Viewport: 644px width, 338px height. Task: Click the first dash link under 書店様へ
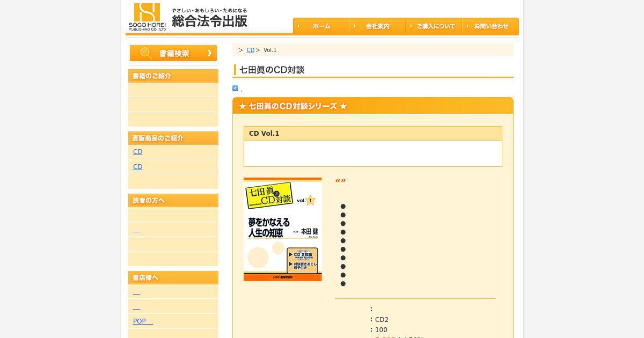(x=136, y=293)
